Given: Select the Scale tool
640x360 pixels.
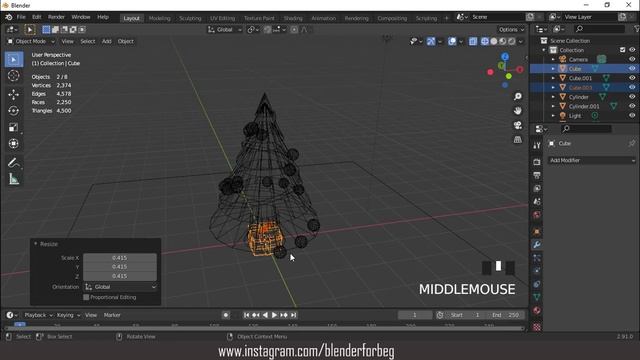Looking at the screenshot, I should pyautogui.click(x=13, y=127).
